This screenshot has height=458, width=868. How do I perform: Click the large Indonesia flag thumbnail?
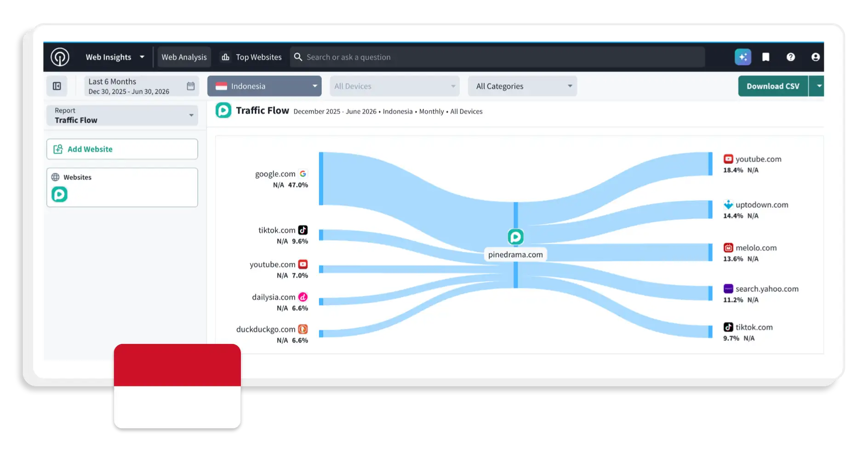tap(177, 386)
